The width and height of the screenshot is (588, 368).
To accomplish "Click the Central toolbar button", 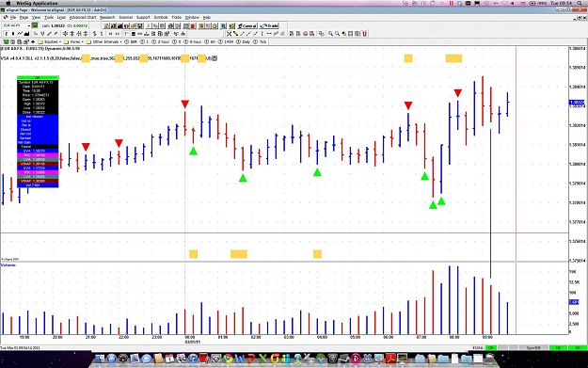I will point(247,26).
